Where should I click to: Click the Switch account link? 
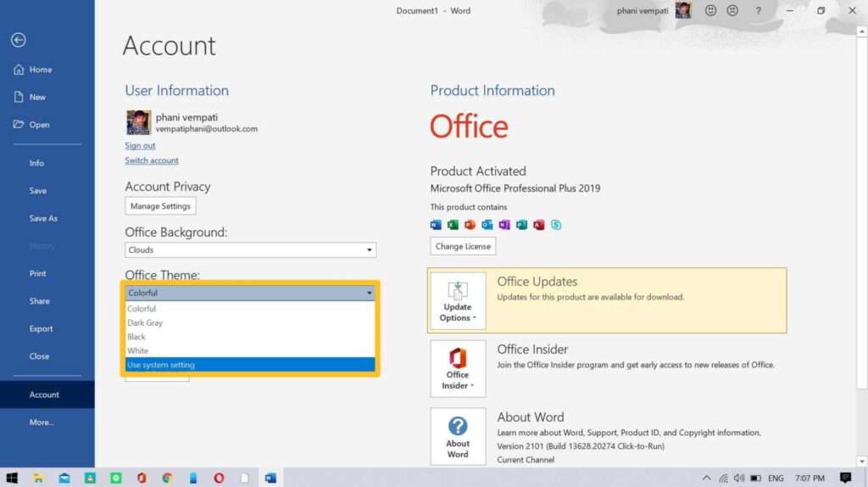pos(152,160)
